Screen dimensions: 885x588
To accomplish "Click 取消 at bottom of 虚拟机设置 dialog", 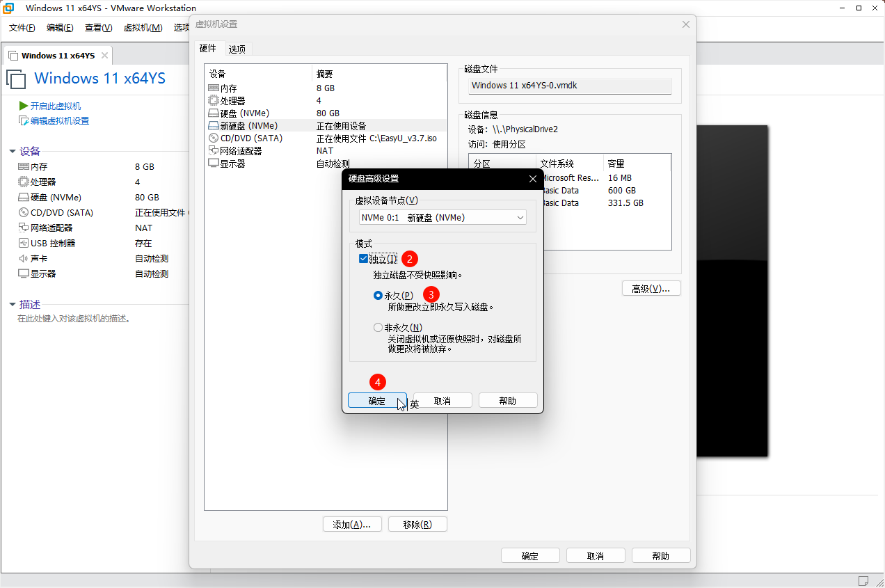I will pos(596,556).
